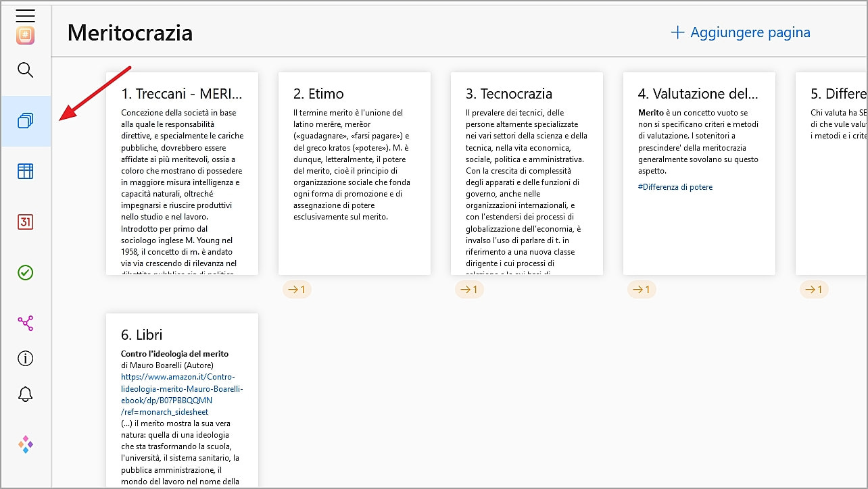Open the graph connections icon
868x489 pixels.
click(26, 324)
